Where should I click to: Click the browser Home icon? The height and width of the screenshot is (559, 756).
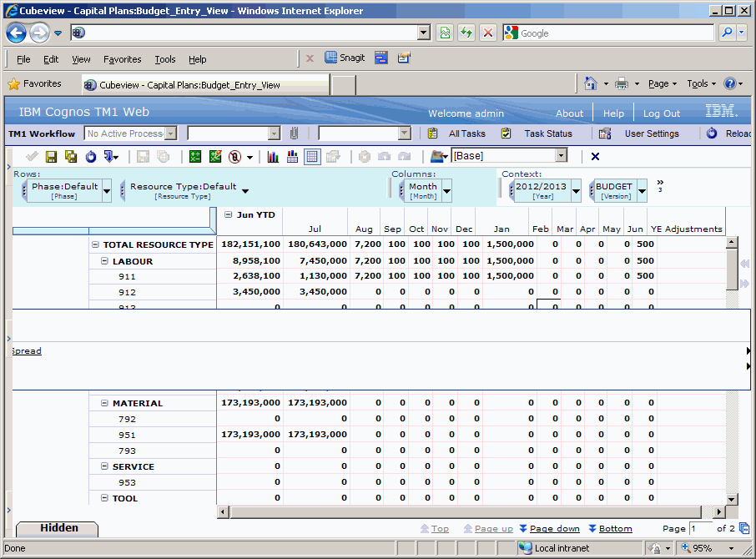tap(591, 83)
